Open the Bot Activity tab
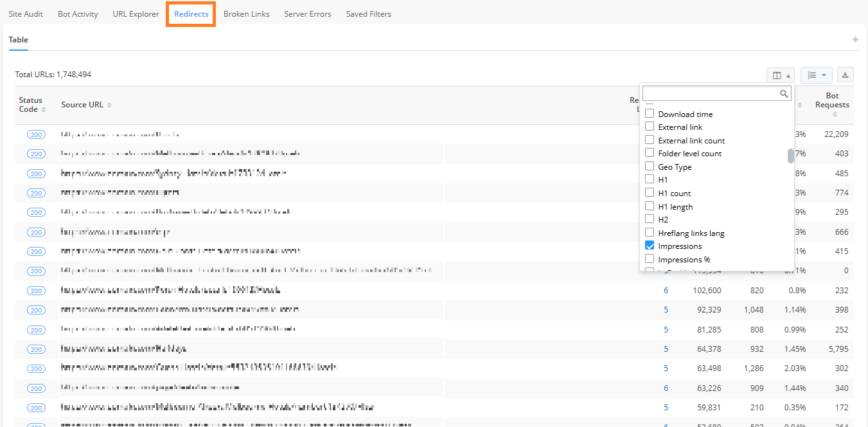 click(x=78, y=14)
